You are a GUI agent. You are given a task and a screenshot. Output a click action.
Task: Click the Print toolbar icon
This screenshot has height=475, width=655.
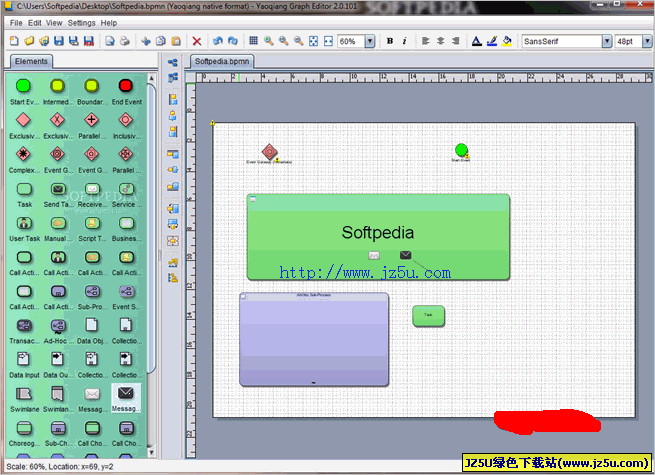click(124, 41)
